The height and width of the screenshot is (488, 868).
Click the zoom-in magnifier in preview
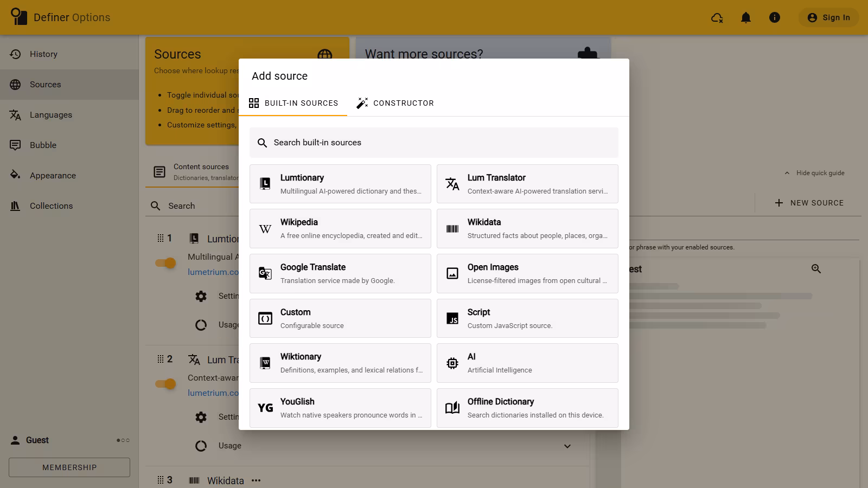816,269
